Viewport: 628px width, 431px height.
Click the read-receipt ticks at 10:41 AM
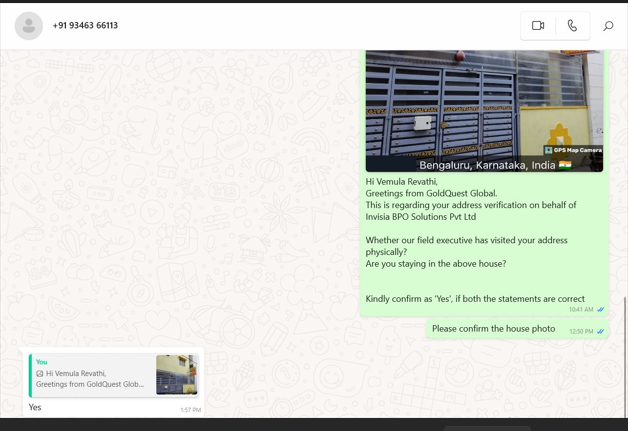coord(601,310)
